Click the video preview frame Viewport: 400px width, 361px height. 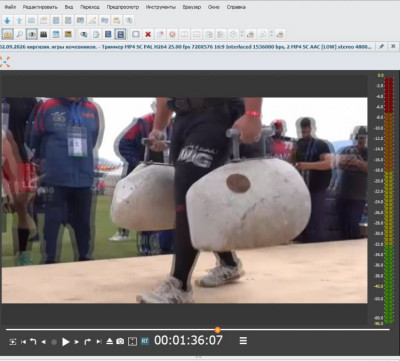pyautogui.click(x=184, y=200)
